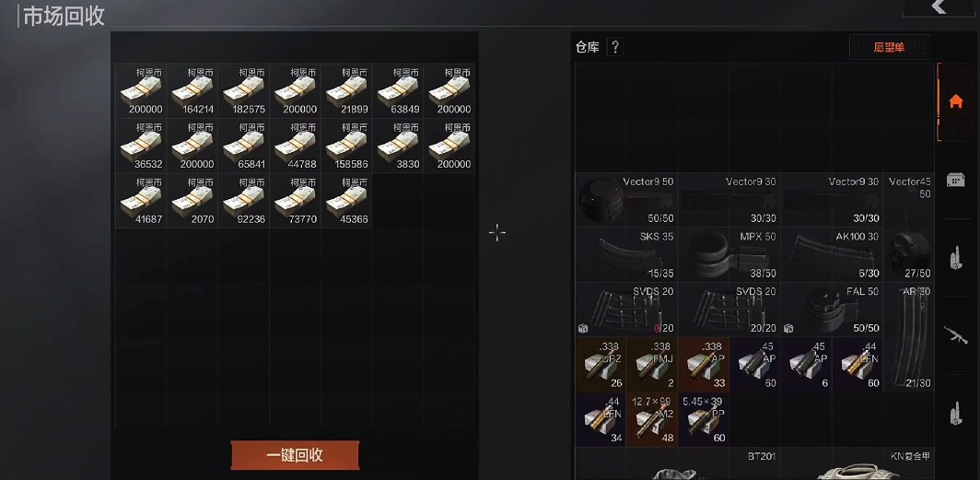
Task: Select the 5.45×39 PP ammo stack
Action: pyautogui.click(x=704, y=419)
